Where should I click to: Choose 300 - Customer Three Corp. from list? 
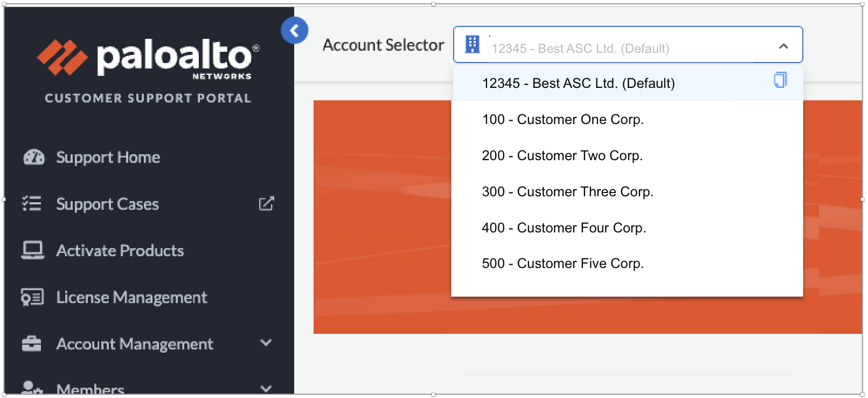(567, 192)
